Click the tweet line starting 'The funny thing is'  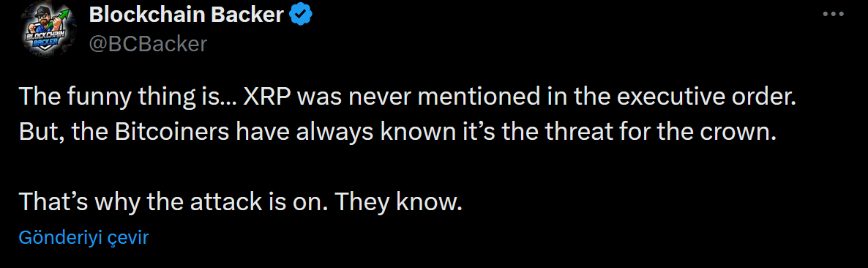(x=407, y=97)
